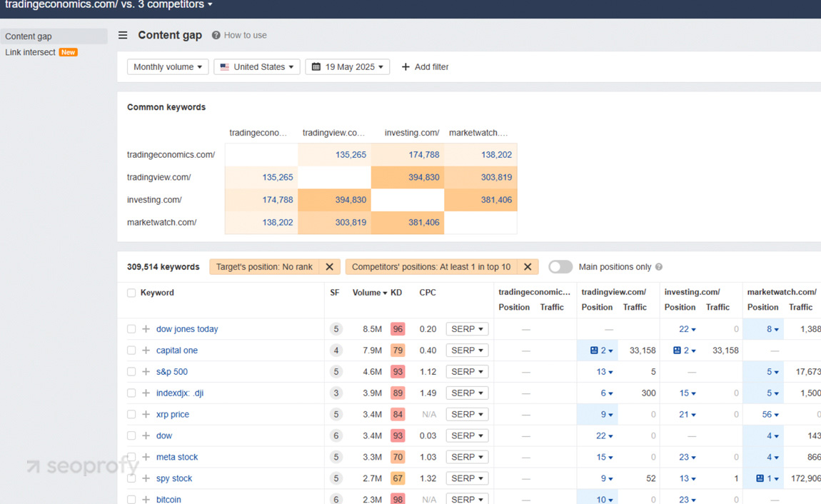Click the Add filter button
Image resolution: width=821 pixels, height=504 pixels.
425,66
